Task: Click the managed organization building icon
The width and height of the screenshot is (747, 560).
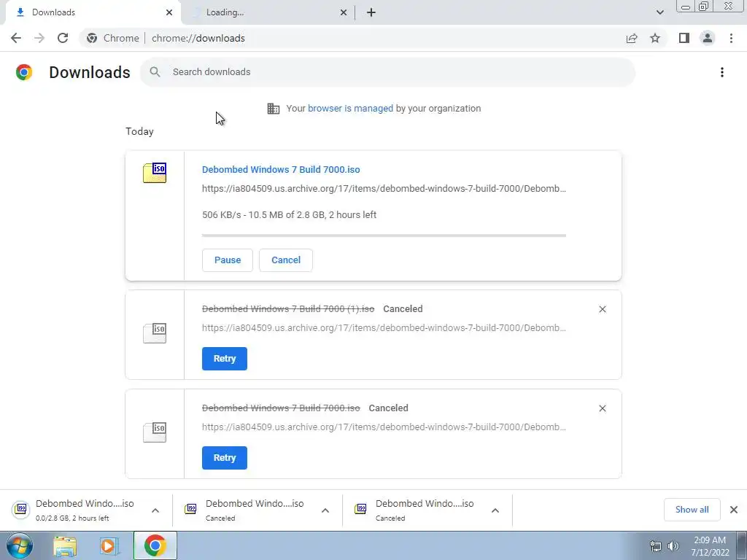Action: click(274, 109)
